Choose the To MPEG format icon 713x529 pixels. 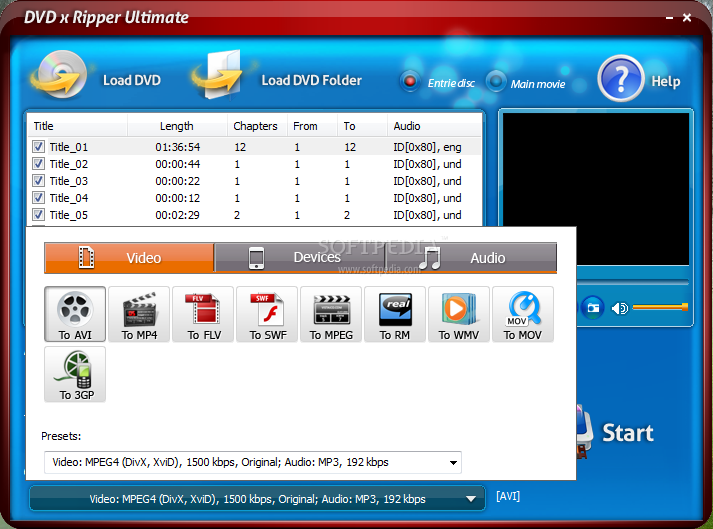tap(331, 314)
